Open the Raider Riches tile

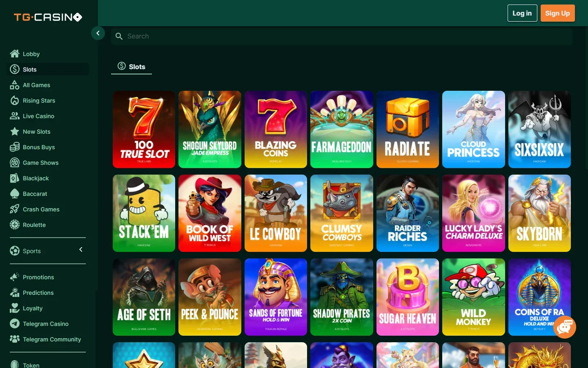tap(408, 213)
